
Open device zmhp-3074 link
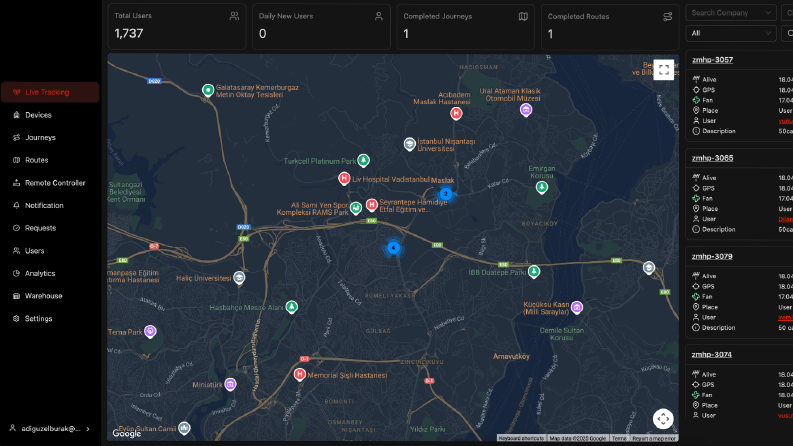pos(712,354)
